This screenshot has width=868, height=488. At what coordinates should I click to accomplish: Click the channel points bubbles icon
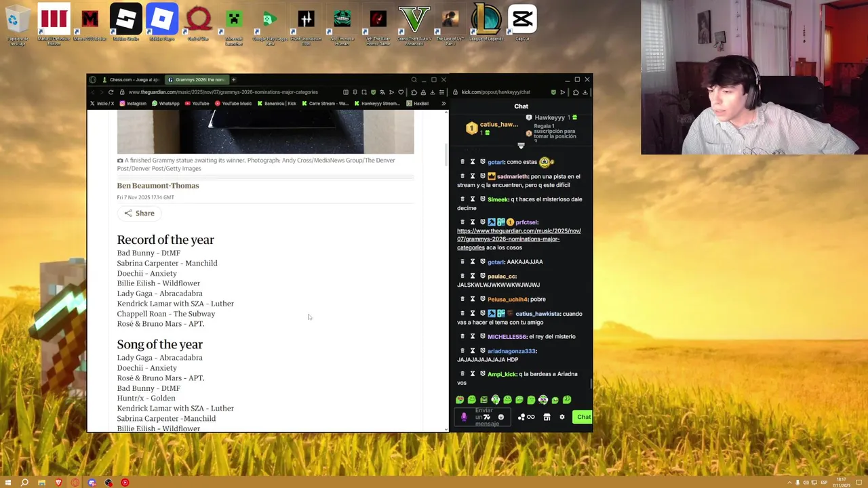point(521,417)
